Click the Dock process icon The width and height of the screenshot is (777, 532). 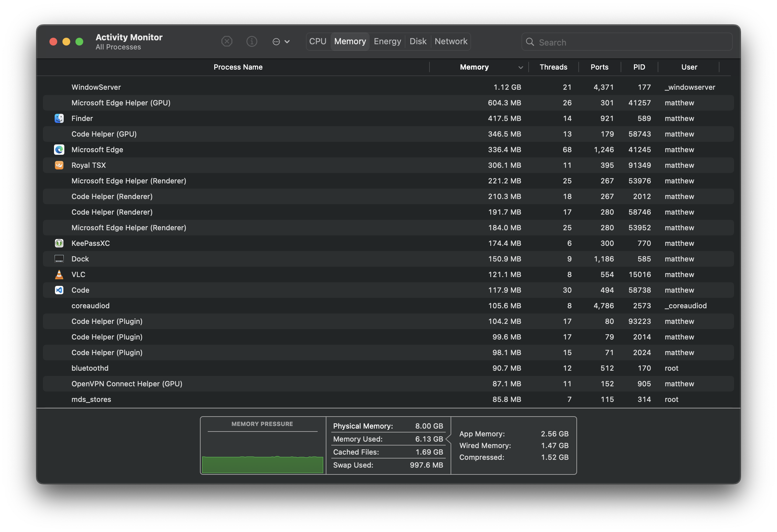click(x=59, y=259)
